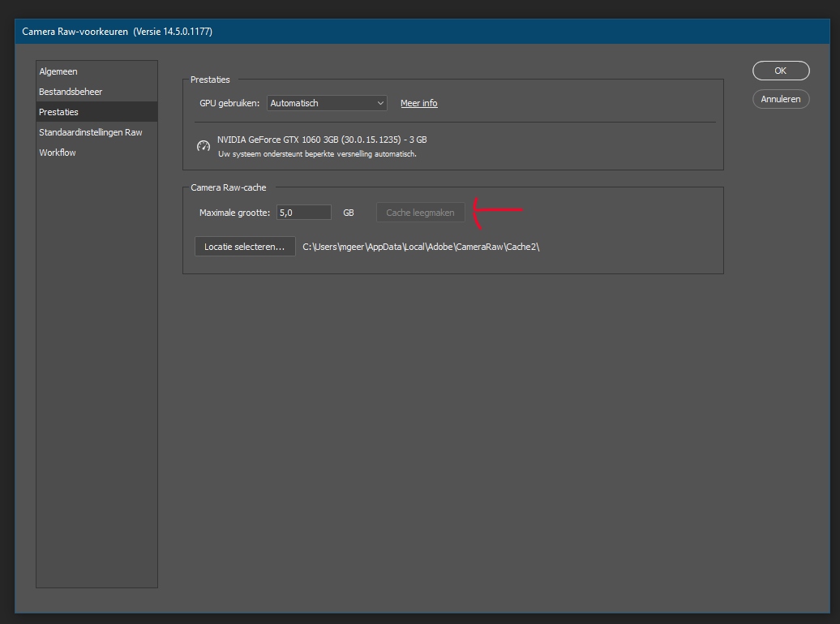Image resolution: width=840 pixels, height=624 pixels.
Task: Open the Bestandsbeheer section
Action: click(96, 92)
